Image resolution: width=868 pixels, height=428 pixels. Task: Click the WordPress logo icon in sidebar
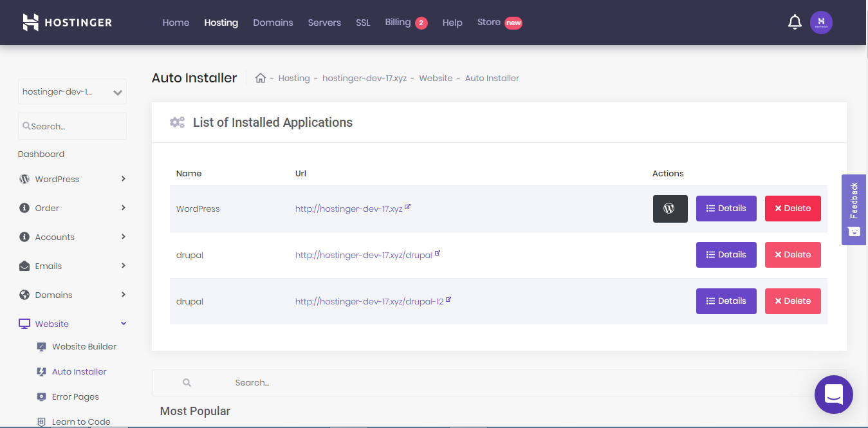24,179
